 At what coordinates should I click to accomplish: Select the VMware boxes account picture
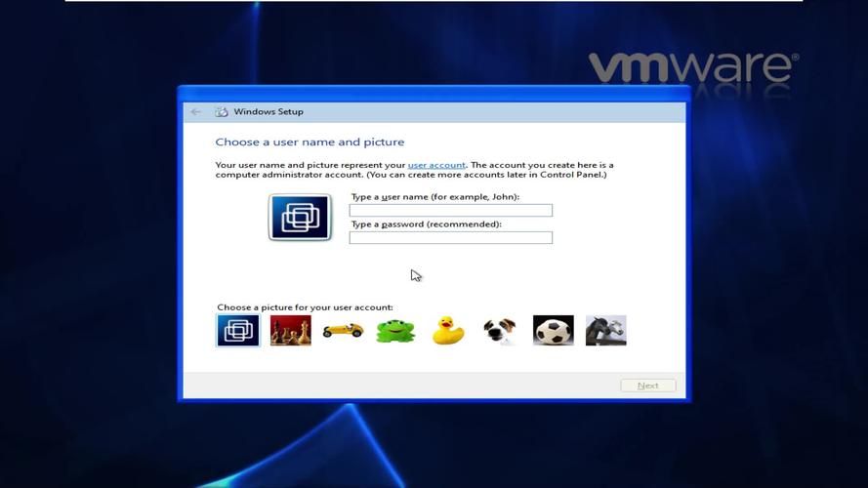pyautogui.click(x=237, y=331)
